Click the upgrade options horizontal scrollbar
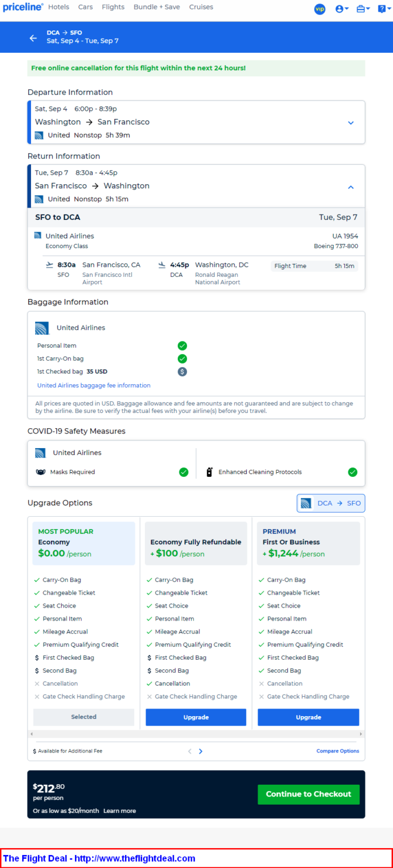This screenshot has width=393, height=868. tap(196, 734)
